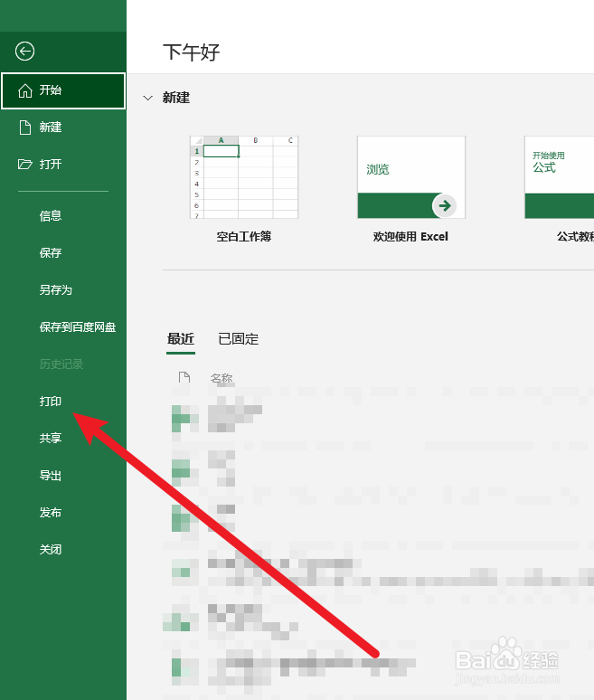This screenshot has height=700, width=594.
Task: Collapse the 新建 section chevron
Action: [147, 98]
